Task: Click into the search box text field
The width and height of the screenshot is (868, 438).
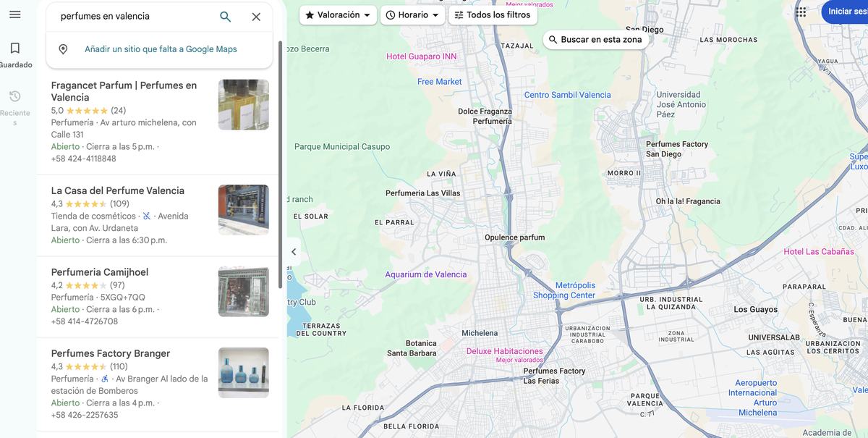Action: pyautogui.click(x=134, y=16)
